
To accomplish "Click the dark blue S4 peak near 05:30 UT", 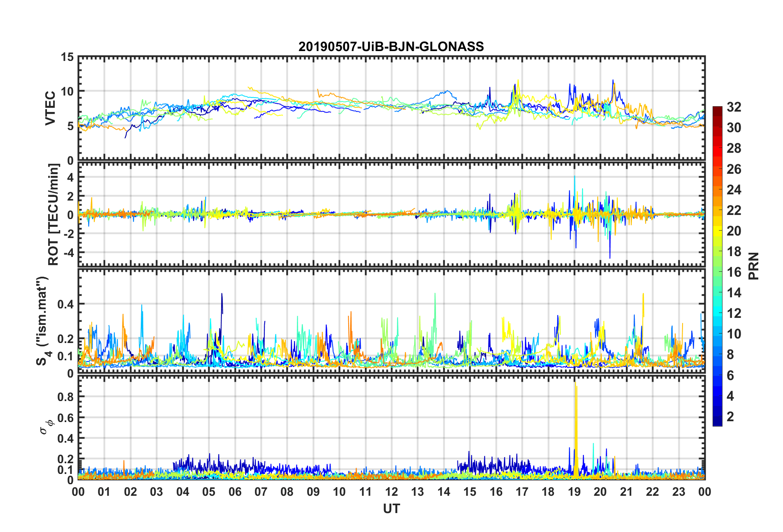I will tap(222, 305).
